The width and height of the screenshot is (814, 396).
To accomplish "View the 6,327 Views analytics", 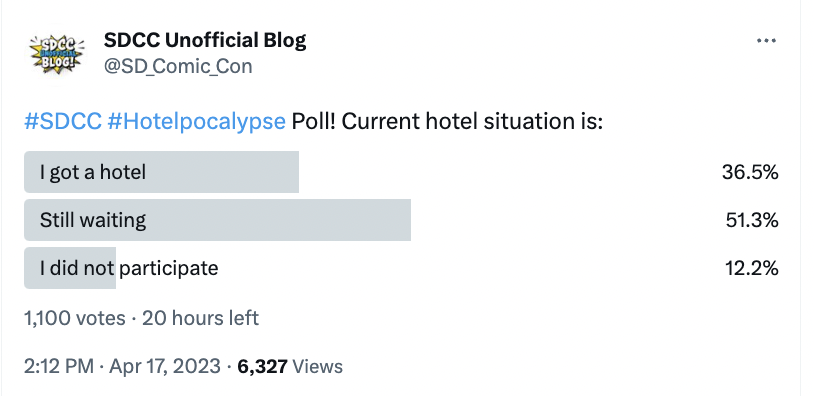I will point(290,366).
